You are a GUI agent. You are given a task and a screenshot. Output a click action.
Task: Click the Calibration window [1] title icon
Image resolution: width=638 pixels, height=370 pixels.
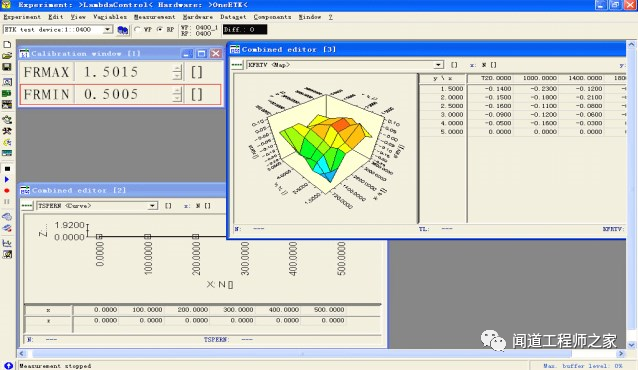pos(24,53)
